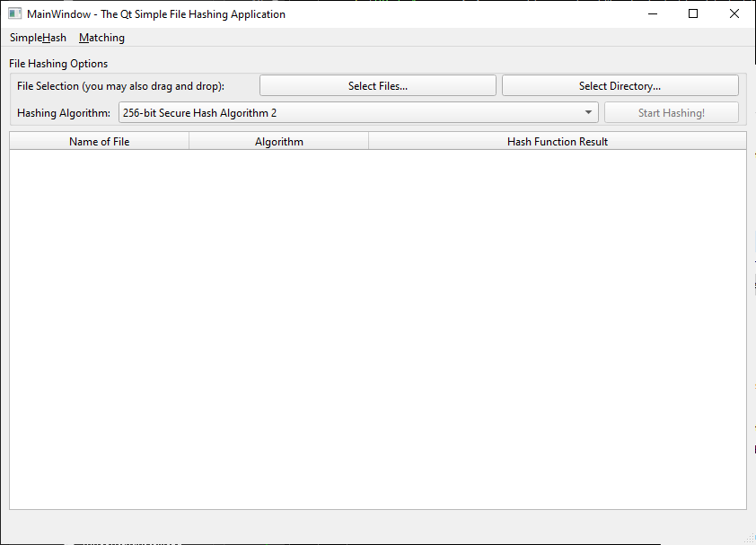Click the File Hashing Options group label
The image size is (756, 545).
(x=58, y=64)
